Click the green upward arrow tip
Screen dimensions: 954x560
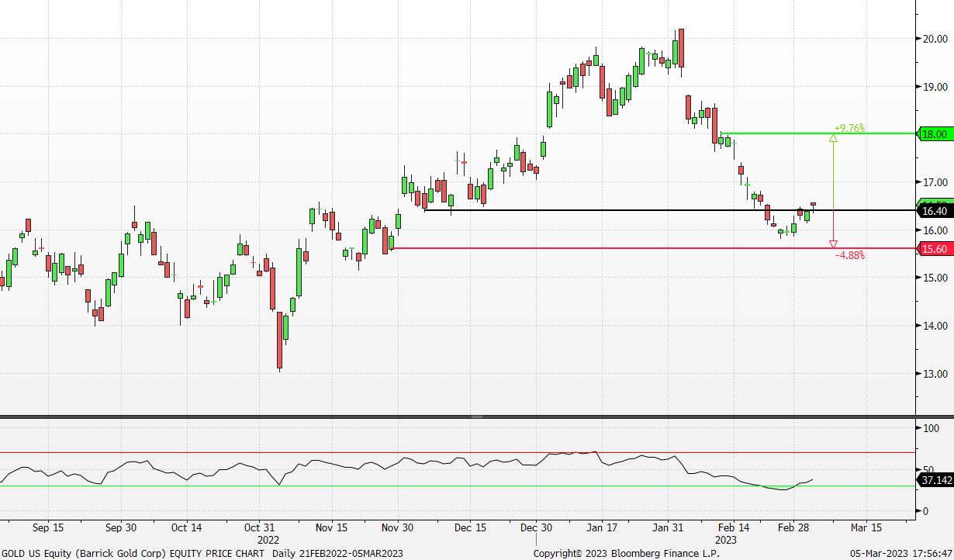[833, 138]
